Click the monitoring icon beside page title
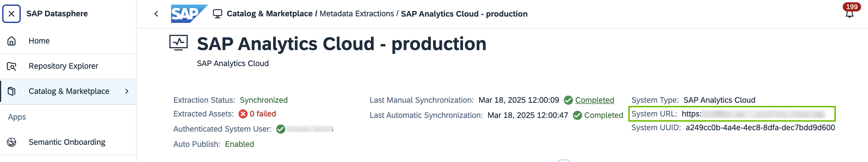The image size is (868, 162). tap(178, 43)
